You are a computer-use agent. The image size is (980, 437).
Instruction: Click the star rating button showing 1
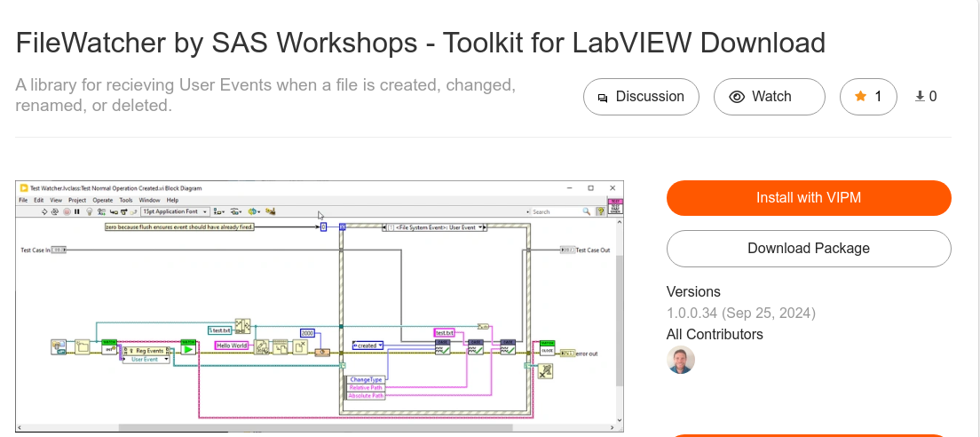click(868, 97)
